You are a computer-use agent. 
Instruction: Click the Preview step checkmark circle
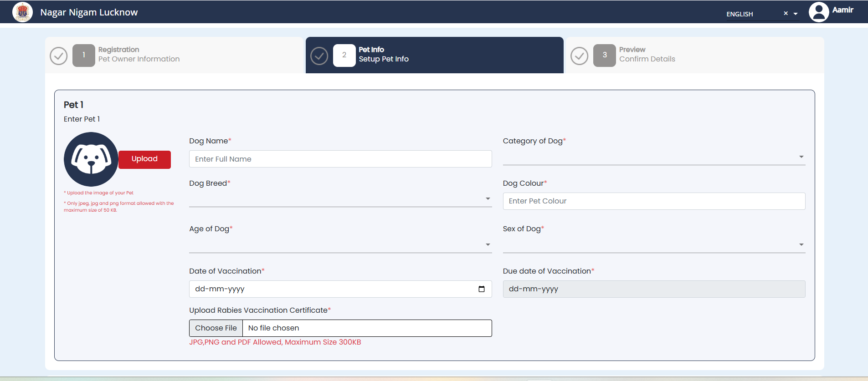pos(579,56)
